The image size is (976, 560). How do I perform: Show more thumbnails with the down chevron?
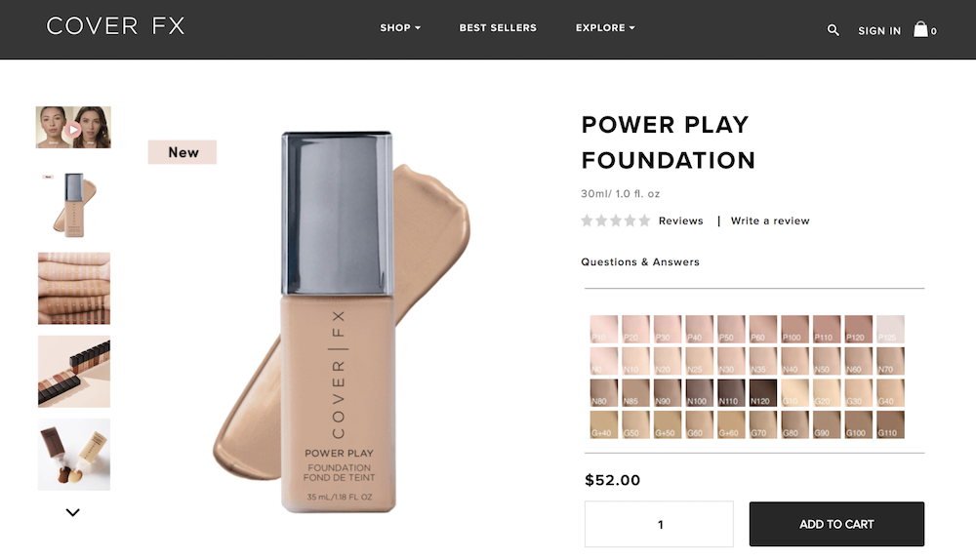pyautogui.click(x=73, y=513)
